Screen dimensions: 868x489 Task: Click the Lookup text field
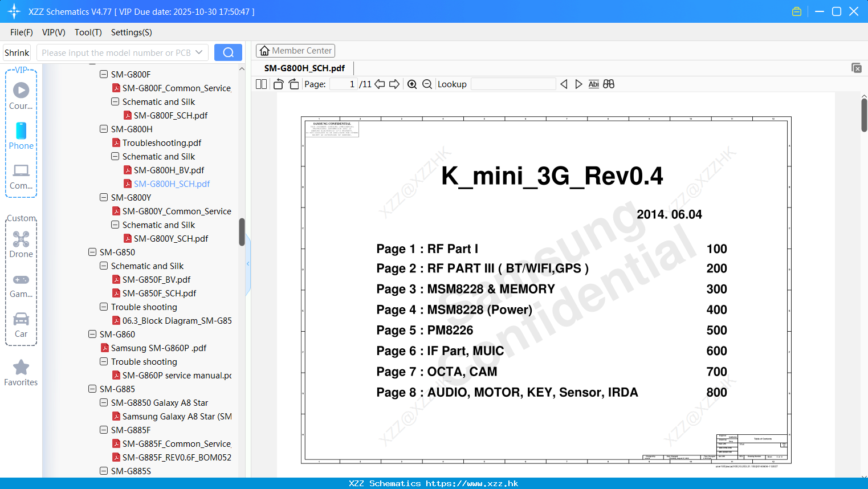click(x=514, y=84)
